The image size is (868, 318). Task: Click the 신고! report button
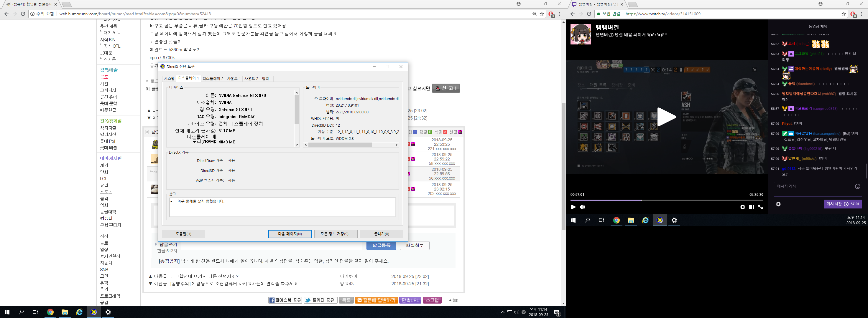(x=446, y=88)
